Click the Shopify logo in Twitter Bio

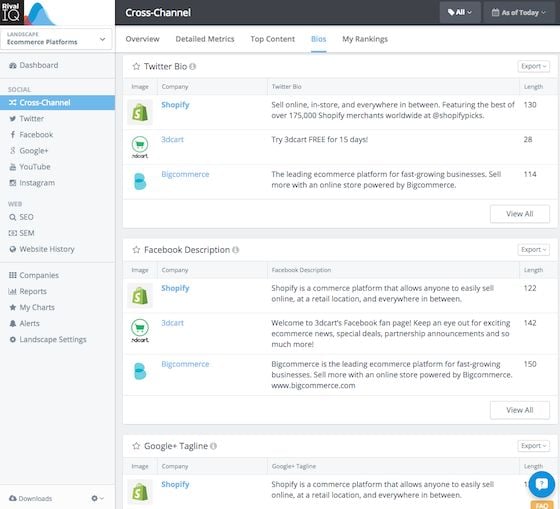[140, 113]
